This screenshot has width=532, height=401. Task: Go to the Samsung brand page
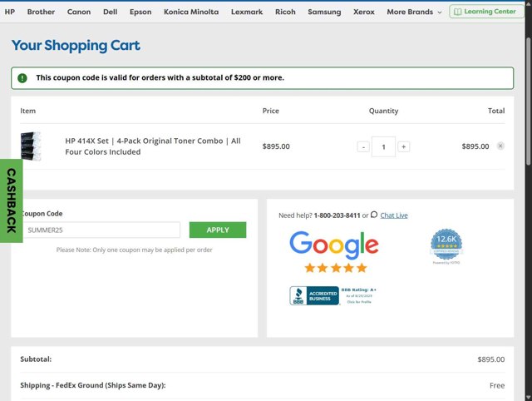pyautogui.click(x=324, y=12)
